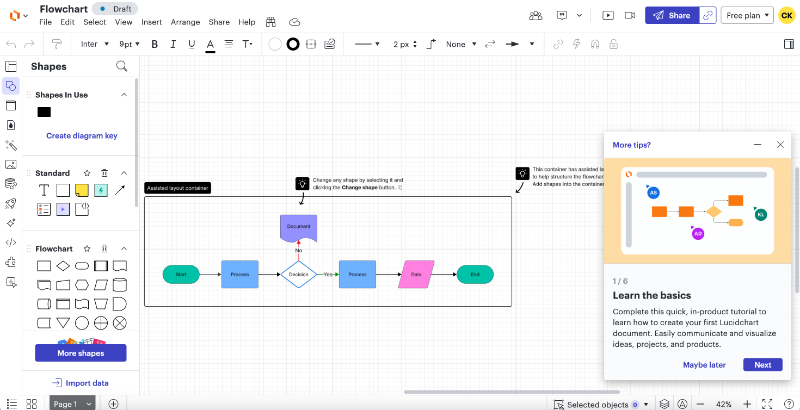Toggle the right side panel
The height and width of the screenshot is (410, 800).
tap(789, 44)
